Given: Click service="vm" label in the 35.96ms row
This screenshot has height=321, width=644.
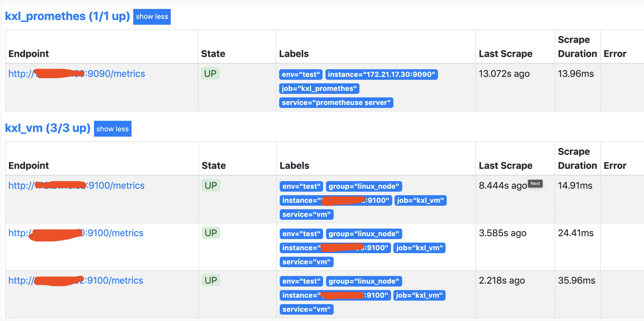Looking at the screenshot, I should tap(306, 309).
